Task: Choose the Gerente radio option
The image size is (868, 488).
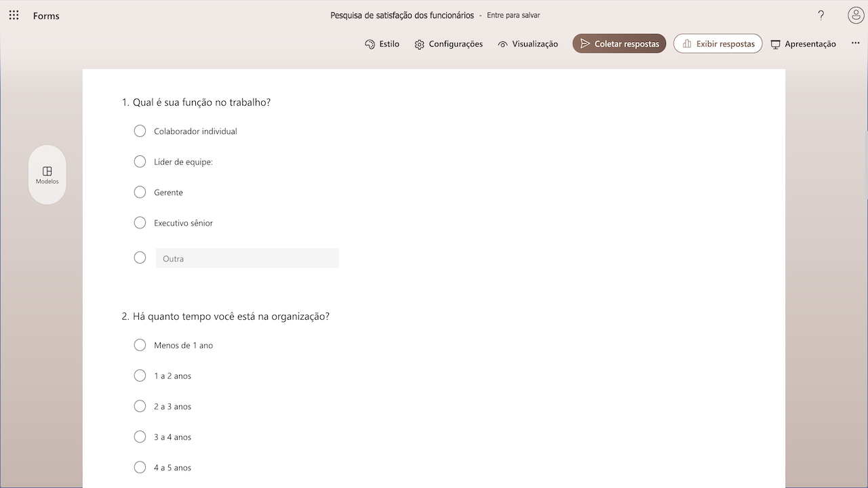Action: [x=140, y=192]
